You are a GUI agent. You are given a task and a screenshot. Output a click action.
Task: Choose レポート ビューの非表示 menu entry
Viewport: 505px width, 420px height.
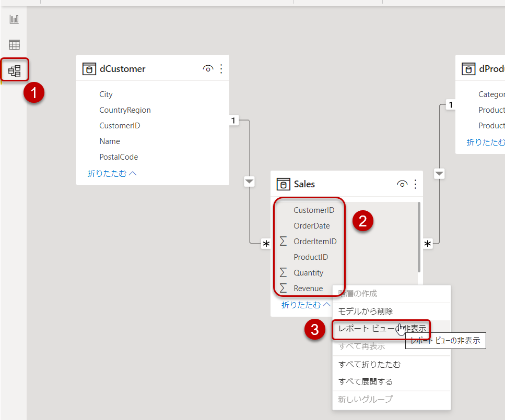tap(391, 329)
